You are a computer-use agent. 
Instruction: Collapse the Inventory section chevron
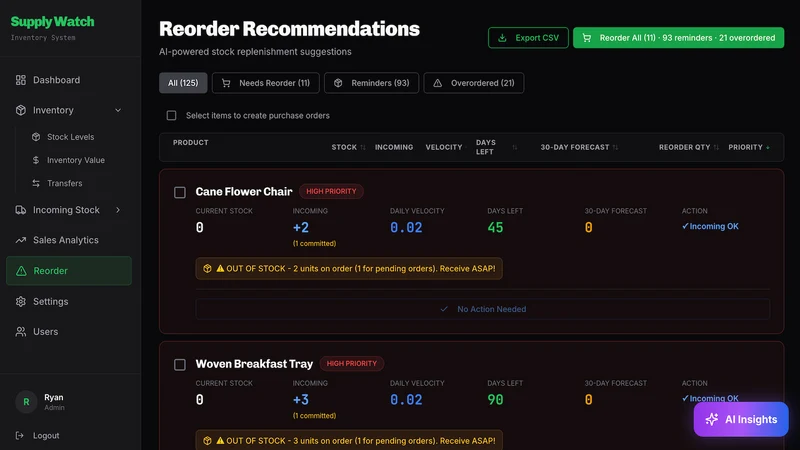click(118, 110)
